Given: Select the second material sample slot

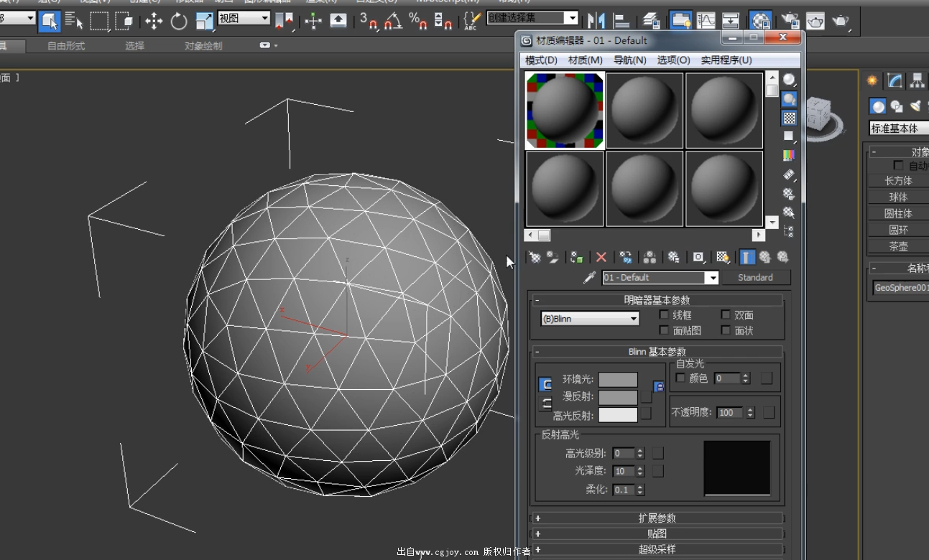Looking at the screenshot, I should (644, 110).
